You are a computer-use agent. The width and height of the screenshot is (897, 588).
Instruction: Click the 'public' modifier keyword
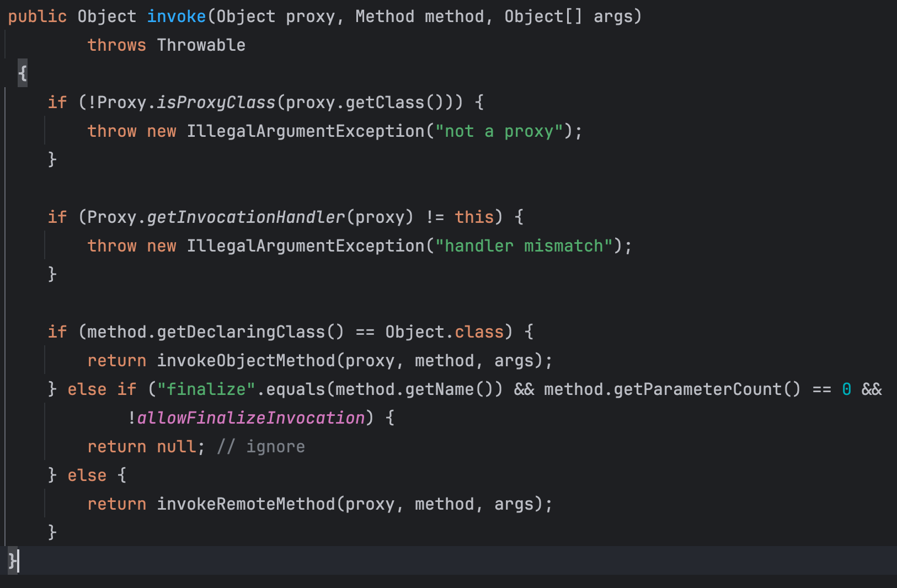click(x=38, y=17)
